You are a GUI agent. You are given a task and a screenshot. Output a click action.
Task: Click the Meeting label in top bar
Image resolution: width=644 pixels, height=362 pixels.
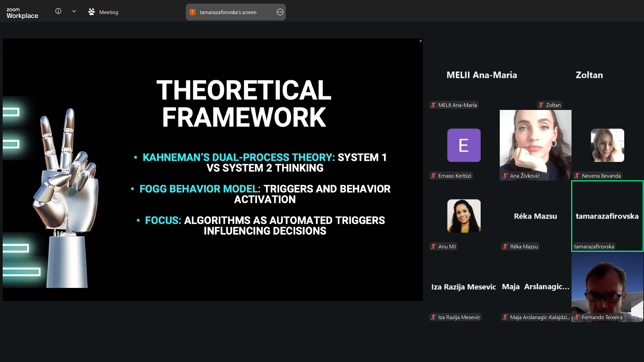109,12
